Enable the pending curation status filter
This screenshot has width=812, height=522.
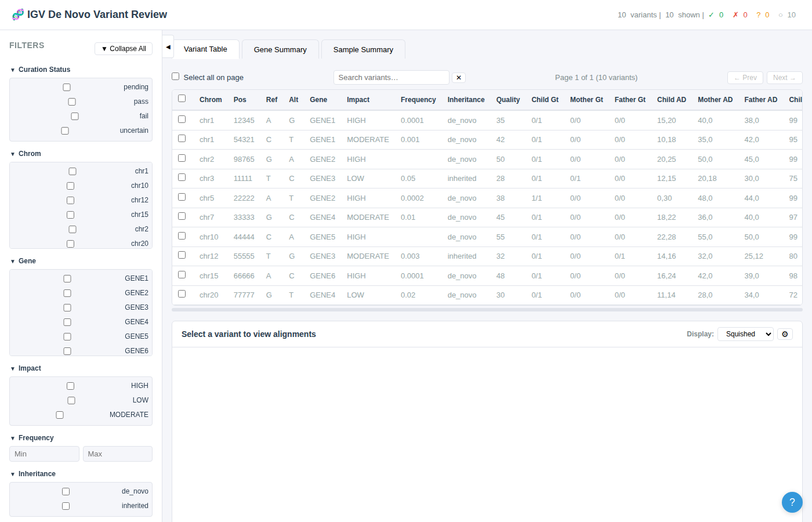tap(66, 86)
